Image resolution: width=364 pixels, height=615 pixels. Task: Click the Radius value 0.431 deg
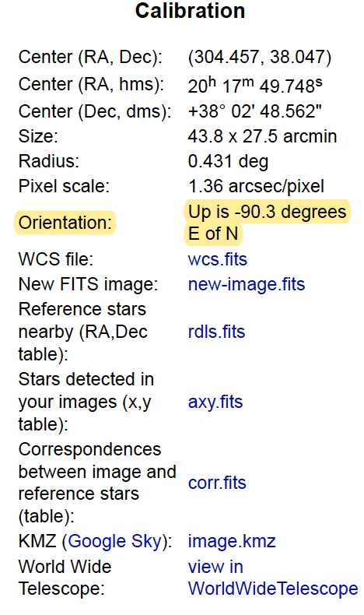click(228, 162)
